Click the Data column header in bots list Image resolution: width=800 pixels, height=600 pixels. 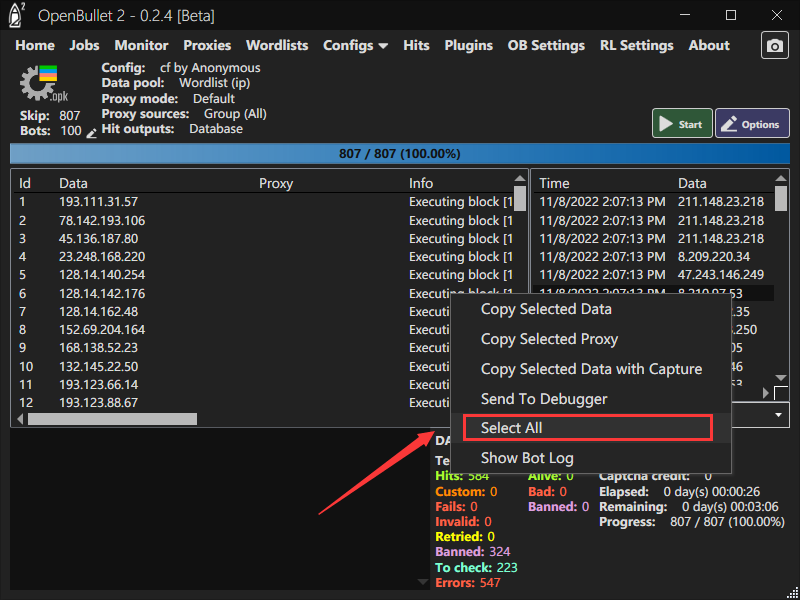73,183
